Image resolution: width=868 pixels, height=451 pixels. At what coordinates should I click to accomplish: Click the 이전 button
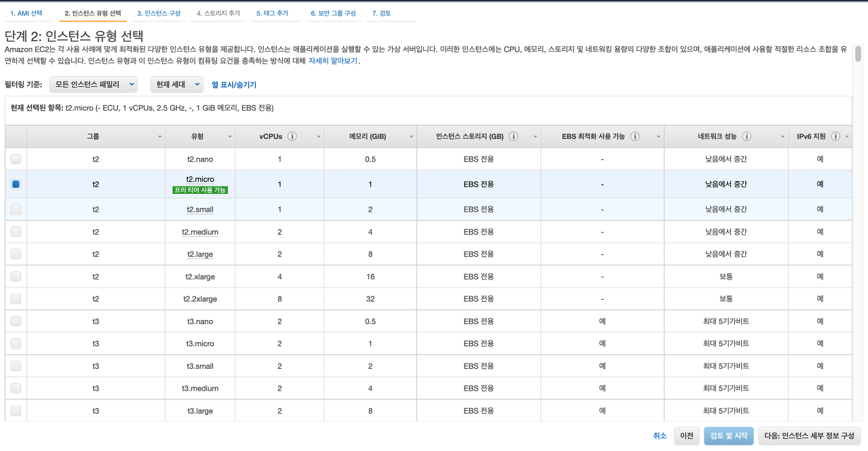point(687,436)
